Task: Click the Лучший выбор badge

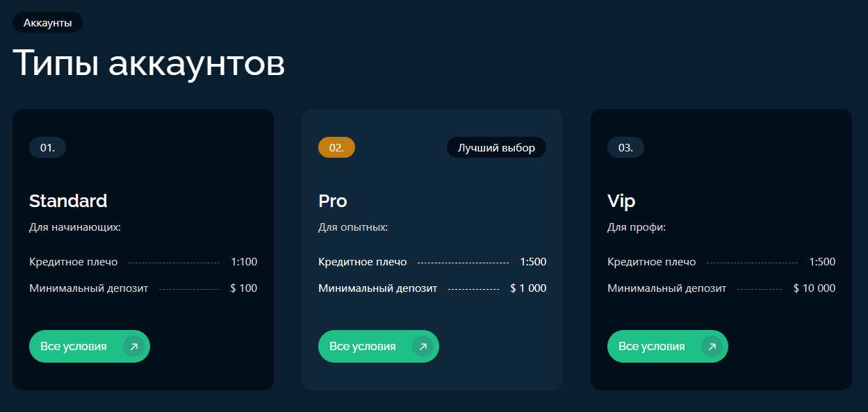Action: click(x=496, y=147)
